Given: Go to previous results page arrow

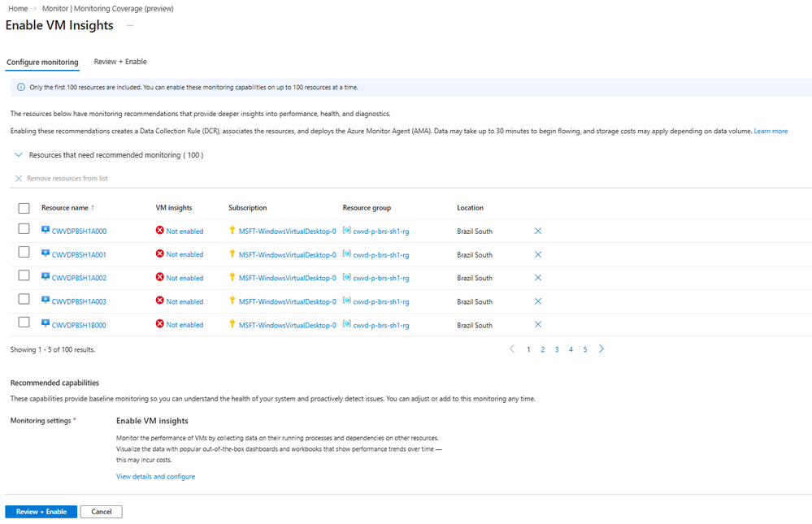Looking at the screenshot, I should coord(512,349).
